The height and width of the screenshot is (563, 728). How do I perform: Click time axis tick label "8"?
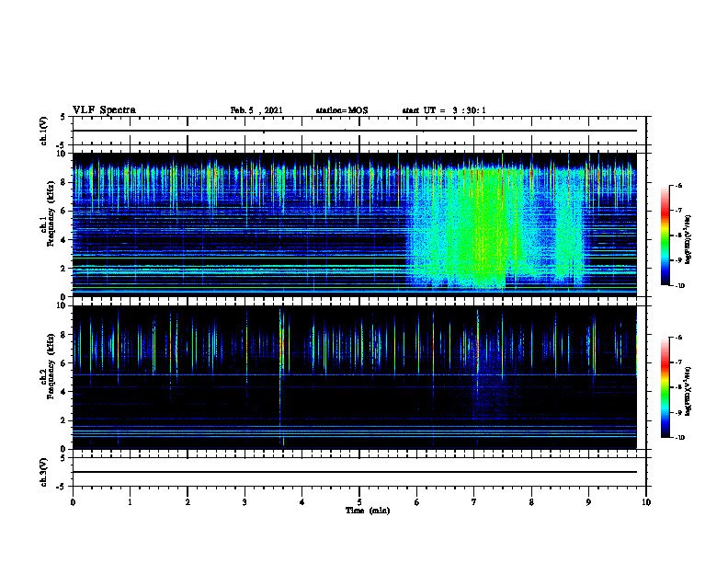[x=531, y=502]
